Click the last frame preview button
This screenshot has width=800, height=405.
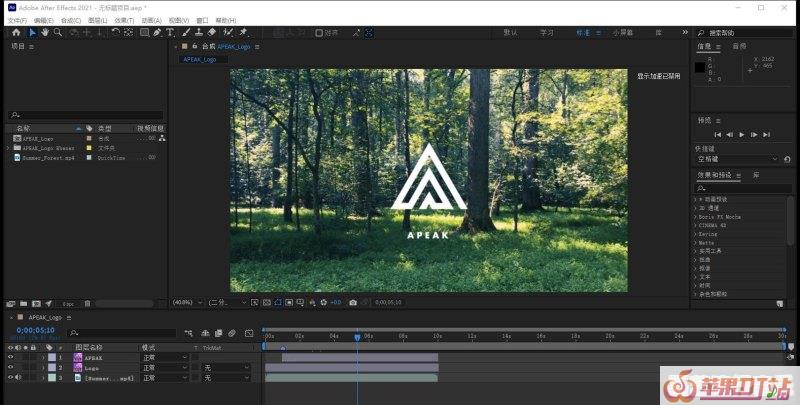(766, 135)
